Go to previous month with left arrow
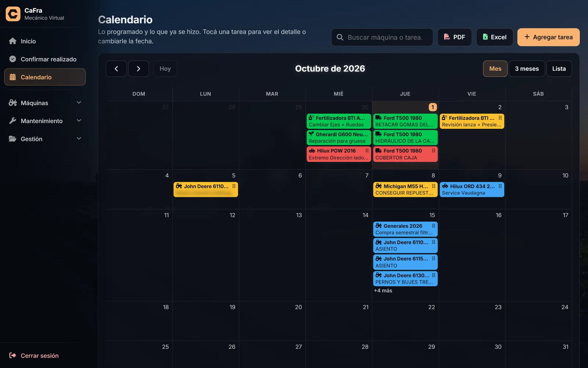Viewport: 588px width, 368px height. pos(116,69)
